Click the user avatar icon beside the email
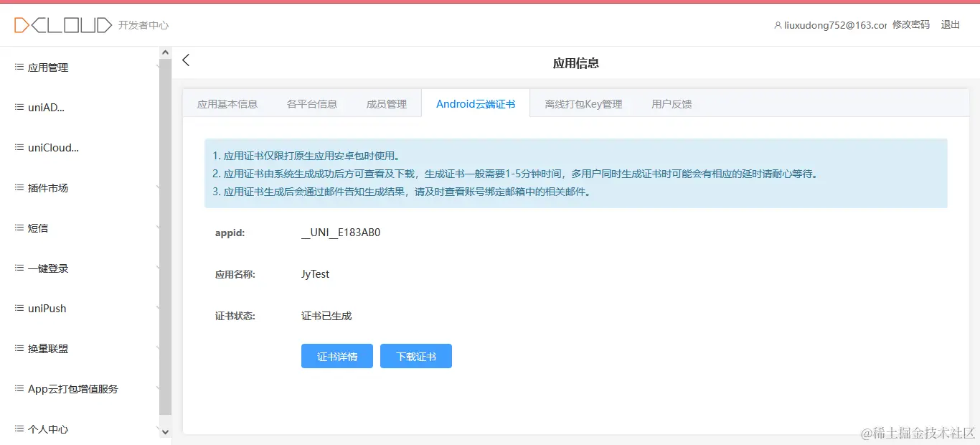The width and height of the screenshot is (980, 445). pos(778,25)
